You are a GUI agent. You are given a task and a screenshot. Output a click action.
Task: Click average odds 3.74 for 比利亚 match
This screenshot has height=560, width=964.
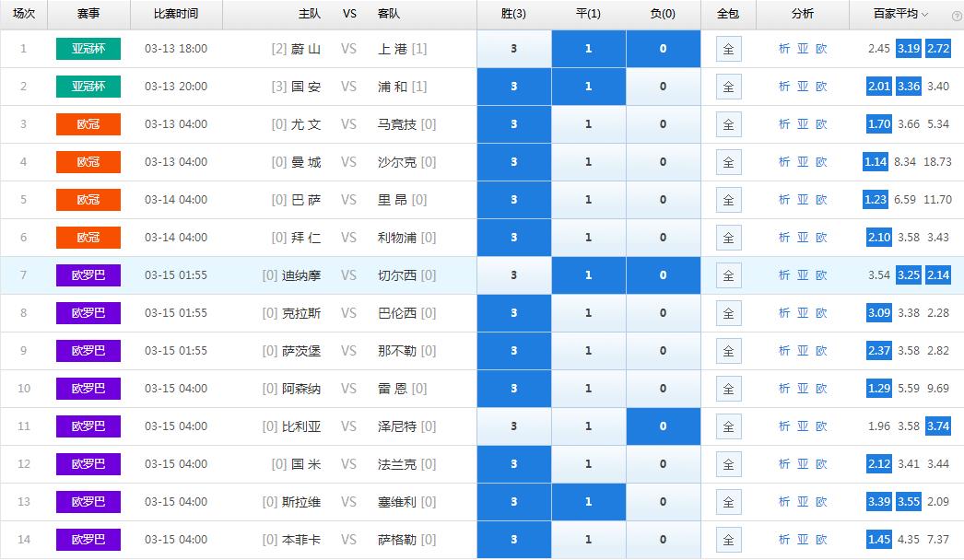938,426
